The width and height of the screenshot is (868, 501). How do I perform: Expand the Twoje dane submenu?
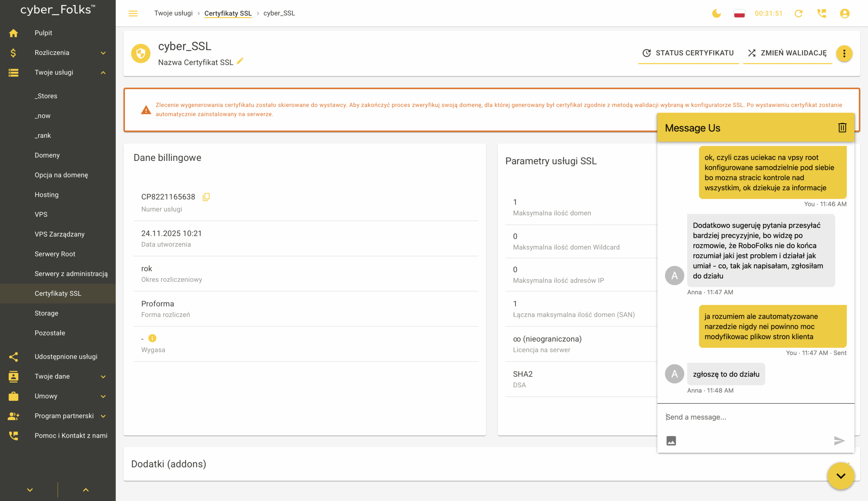coord(103,376)
